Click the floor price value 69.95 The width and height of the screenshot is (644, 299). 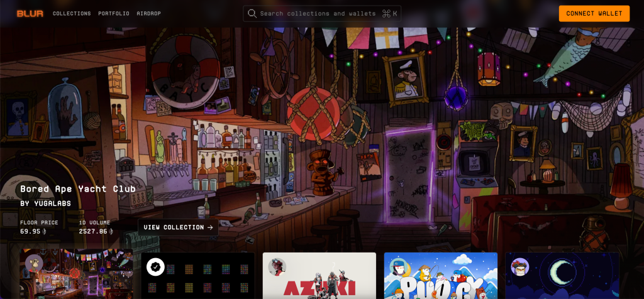(x=30, y=231)
